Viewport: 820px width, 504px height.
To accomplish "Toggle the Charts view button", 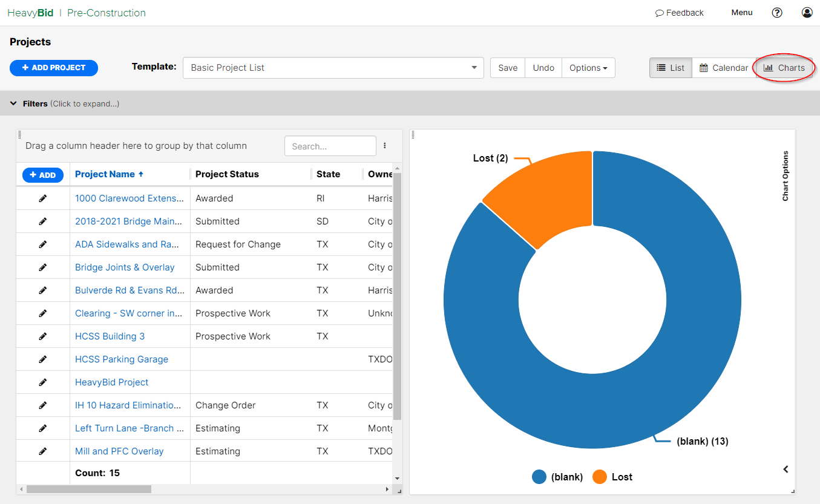I will [x=784, y=68].
